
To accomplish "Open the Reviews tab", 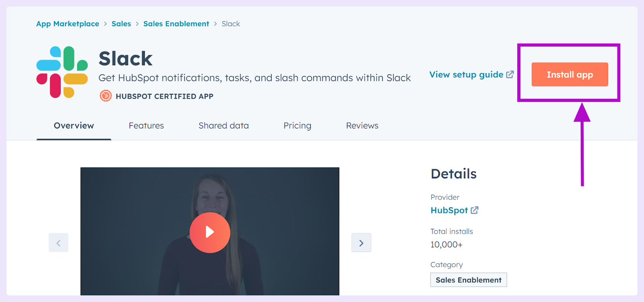I will click(x=362, y=126).
